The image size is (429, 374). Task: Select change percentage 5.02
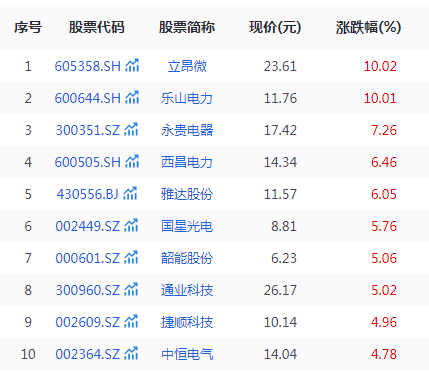(384, 290)
